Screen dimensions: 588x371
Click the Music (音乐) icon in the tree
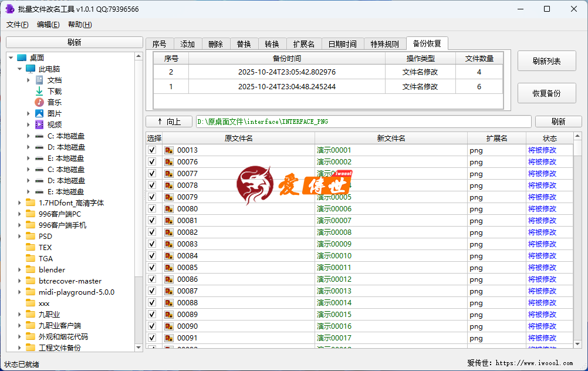pyautogui.click(x=39, y=102)
